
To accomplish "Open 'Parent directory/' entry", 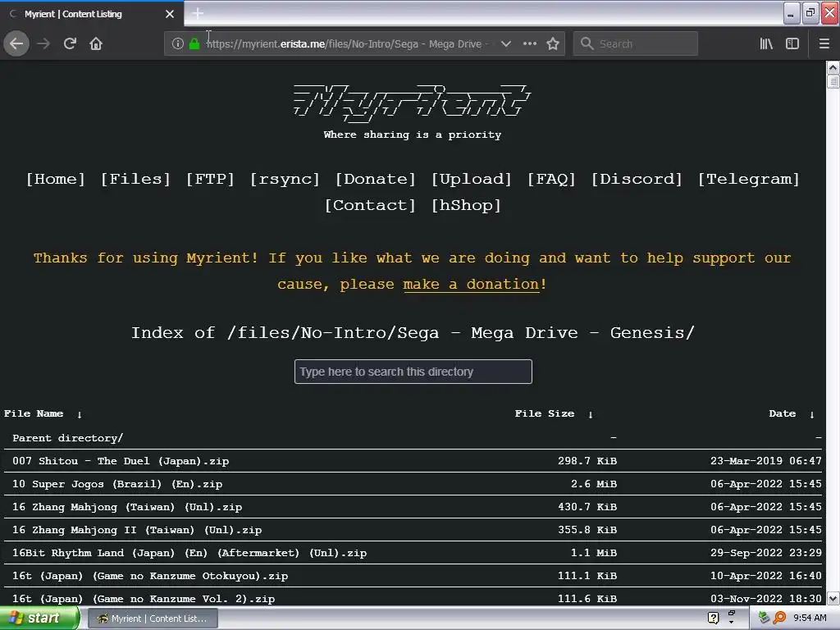I will point(67,438).
